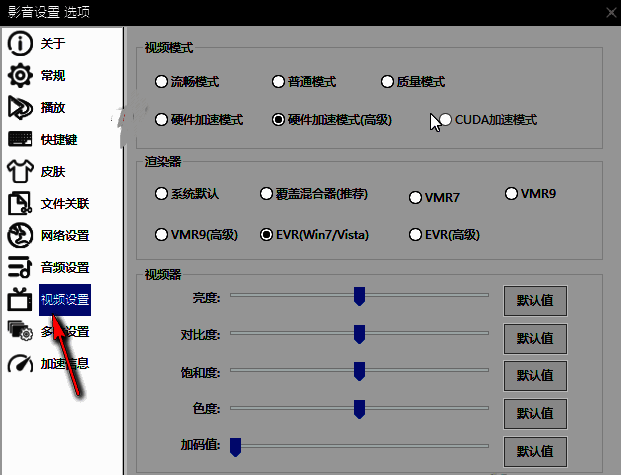
Task: Choose the 系统默认 renderer option
Action: 162,193
